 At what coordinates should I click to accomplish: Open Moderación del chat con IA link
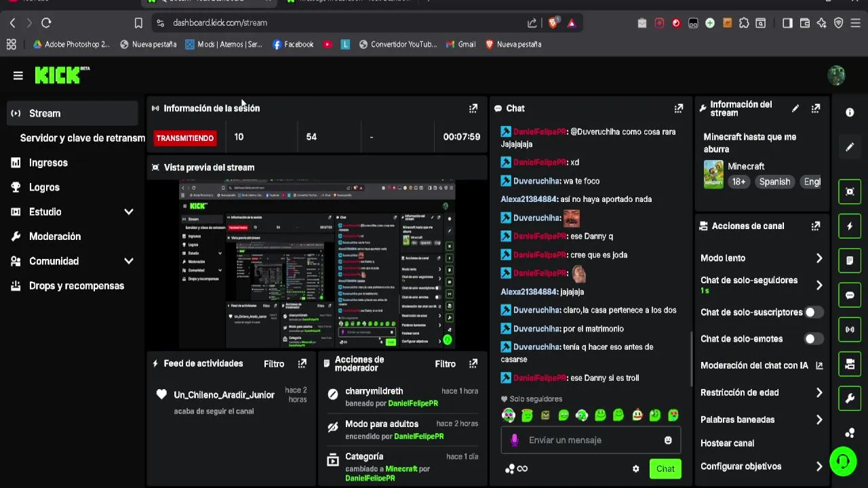point(762,365)
